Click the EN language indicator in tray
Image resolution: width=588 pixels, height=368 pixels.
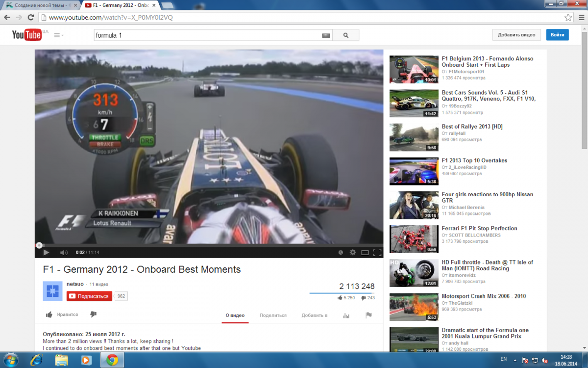pyautogui.click(x=504, y=360)
